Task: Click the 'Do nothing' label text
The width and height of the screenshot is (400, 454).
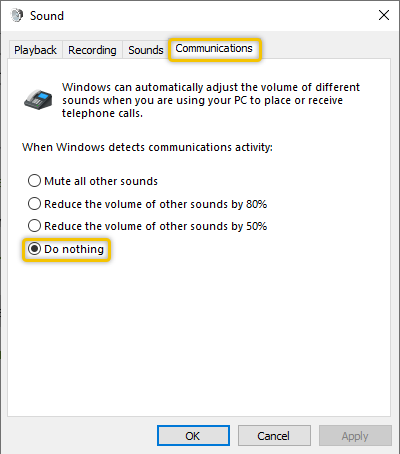Action: tap(74, 249)
